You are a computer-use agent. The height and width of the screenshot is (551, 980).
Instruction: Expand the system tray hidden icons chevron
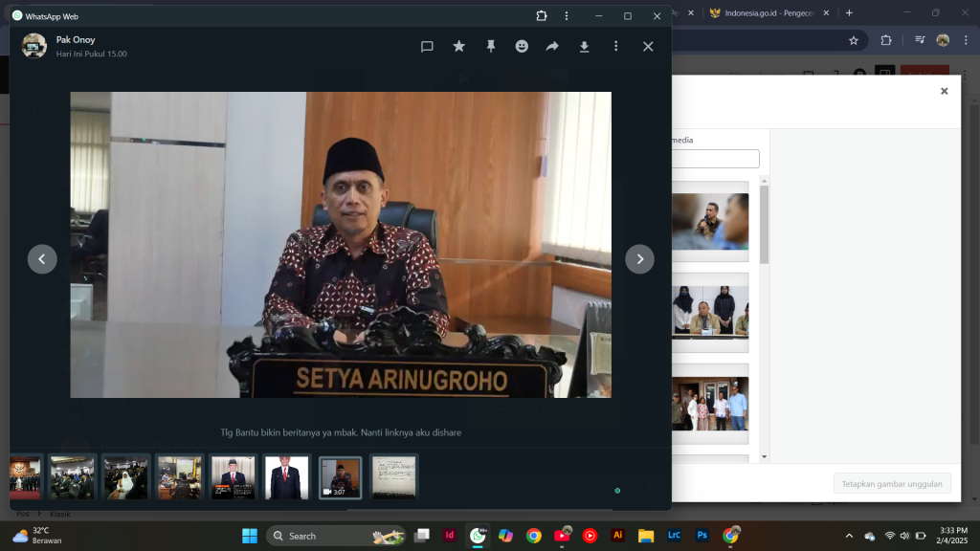[849, 536]
